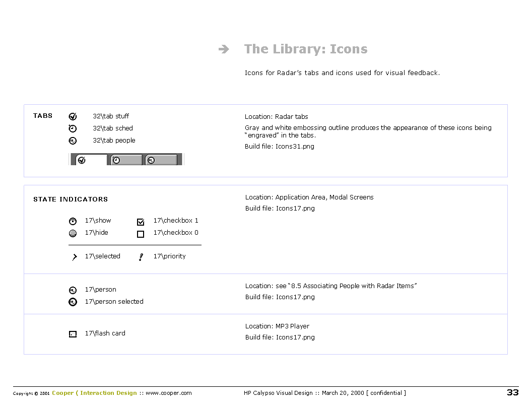Click the 17\flash card icon
Viewport: 532px width, 411px height.
(x=73, y=334)
